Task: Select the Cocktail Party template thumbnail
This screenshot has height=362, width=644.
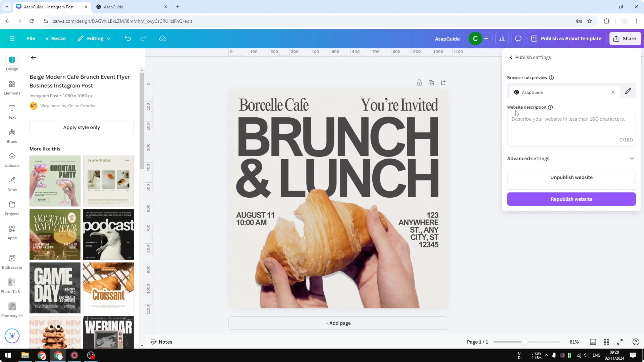Action: 55,181
